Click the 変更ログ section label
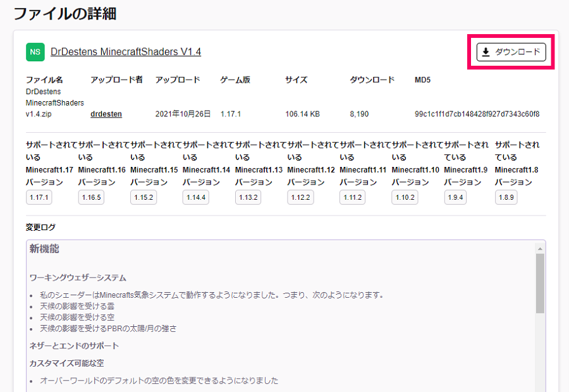Viewport: 569px width, 392px height. (x=40, y=227)
